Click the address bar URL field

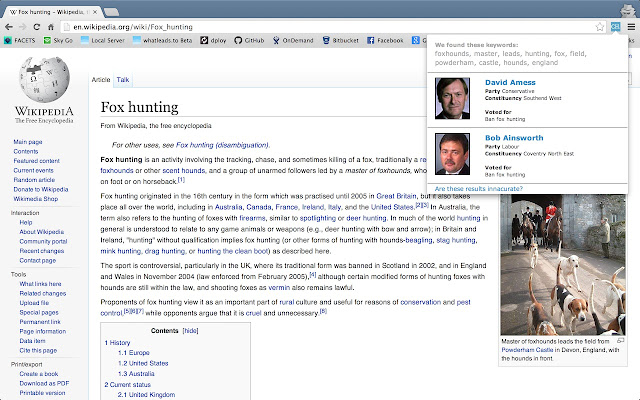(331, 27)
